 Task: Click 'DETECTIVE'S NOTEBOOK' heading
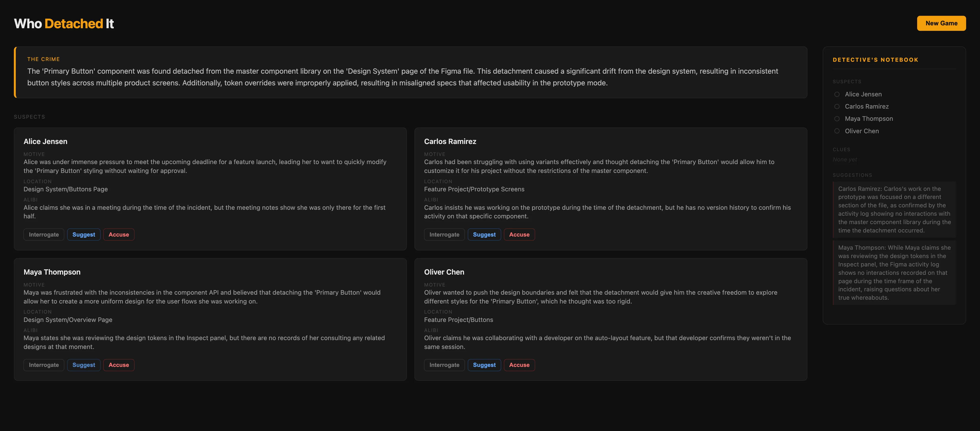coord(875,60)
